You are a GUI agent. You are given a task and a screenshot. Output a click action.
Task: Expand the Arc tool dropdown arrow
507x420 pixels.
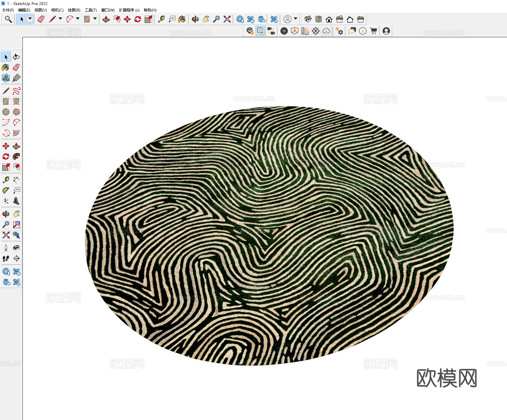(x=78, y=19)
